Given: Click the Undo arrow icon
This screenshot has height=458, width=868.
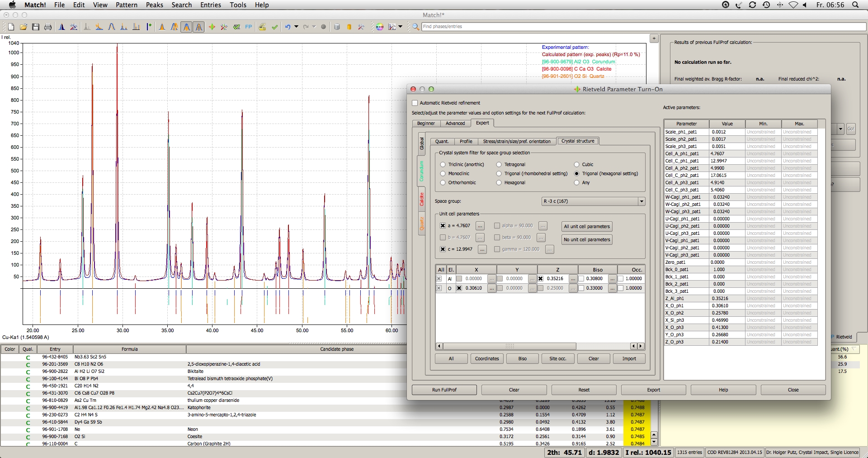Looking at the screenshot, I should pyautogui.click(x=288, y=27).
